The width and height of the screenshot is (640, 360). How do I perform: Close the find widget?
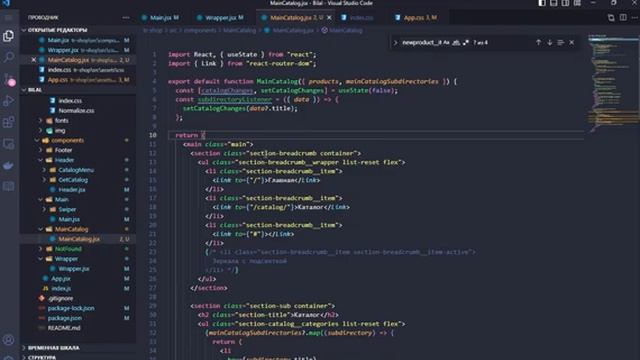pyautogui.click(x=571, y=42)
